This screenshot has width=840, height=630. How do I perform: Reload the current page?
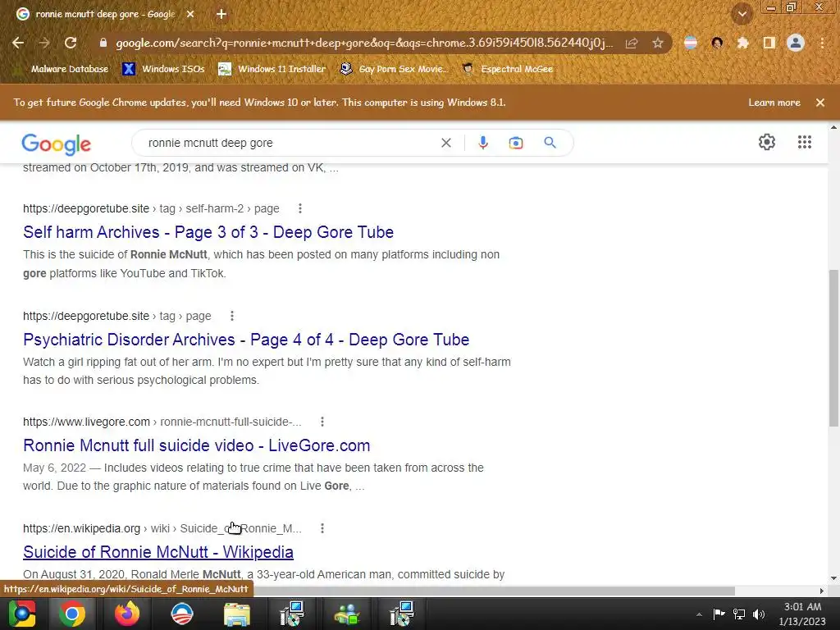(71, 43)
